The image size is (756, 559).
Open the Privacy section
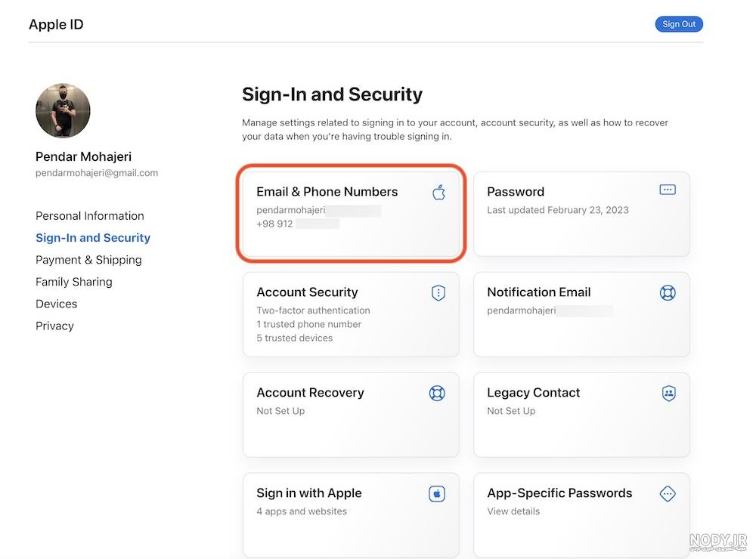[x=54, y=326]
